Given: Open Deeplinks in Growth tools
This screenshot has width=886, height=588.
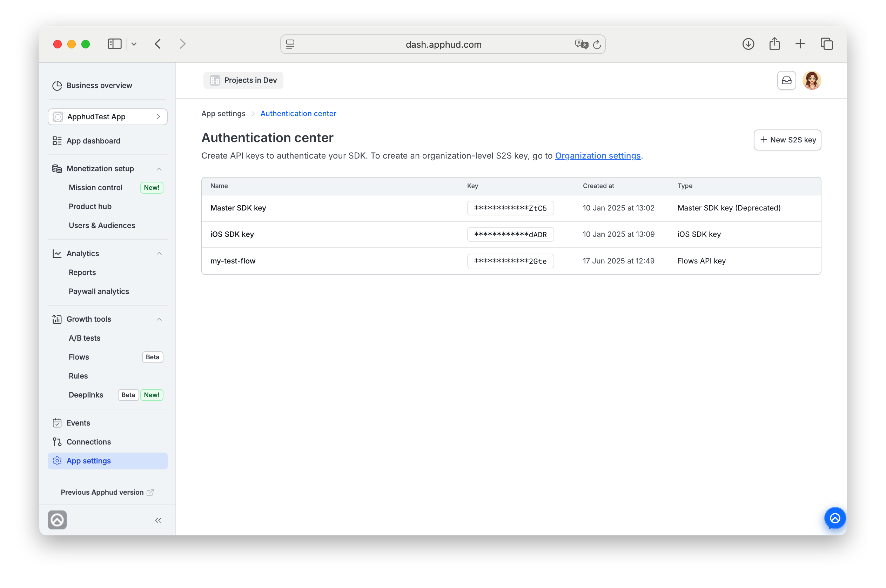Looking at the screenshot, I should pyautogui.click(x=86, y=395).
